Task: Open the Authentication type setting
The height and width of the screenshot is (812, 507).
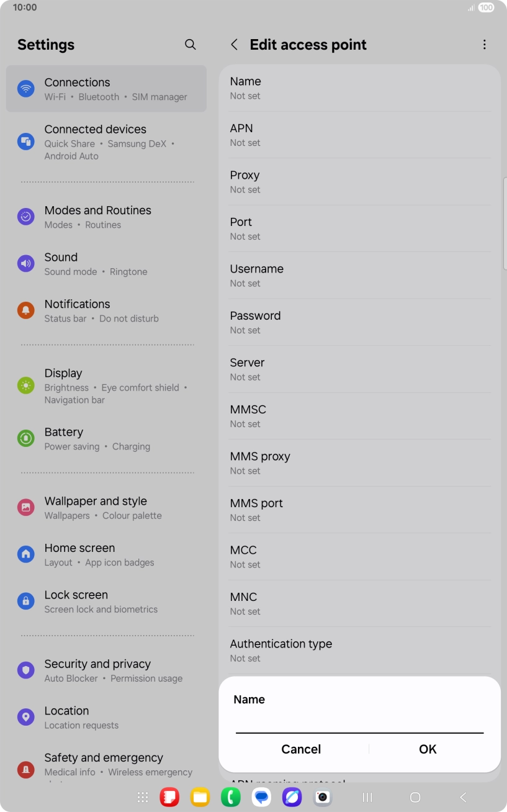Action: pos(359,650)
